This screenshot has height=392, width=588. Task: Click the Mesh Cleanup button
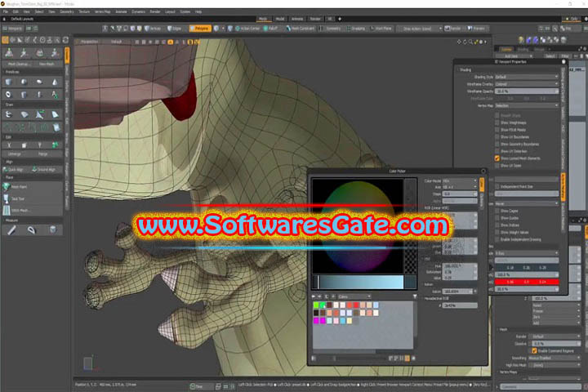18,64
